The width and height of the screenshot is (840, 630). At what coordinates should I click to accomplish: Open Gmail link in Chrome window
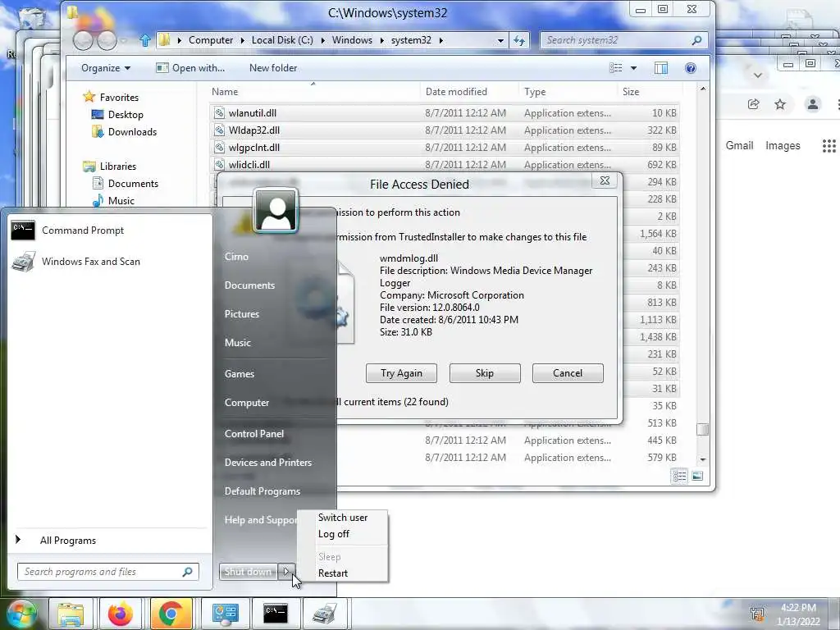(739, 146)
